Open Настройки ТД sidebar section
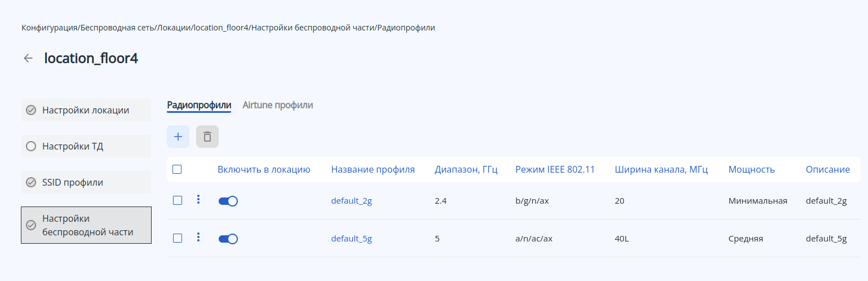The width and height of the screenshot is (868, 281). pos(86,146)
